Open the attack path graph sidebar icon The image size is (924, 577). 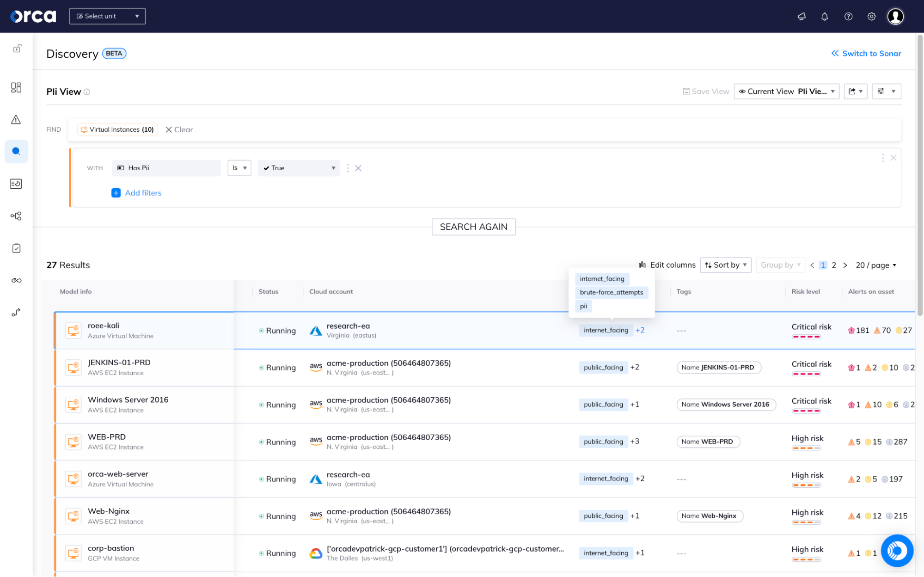coord(16,215)
